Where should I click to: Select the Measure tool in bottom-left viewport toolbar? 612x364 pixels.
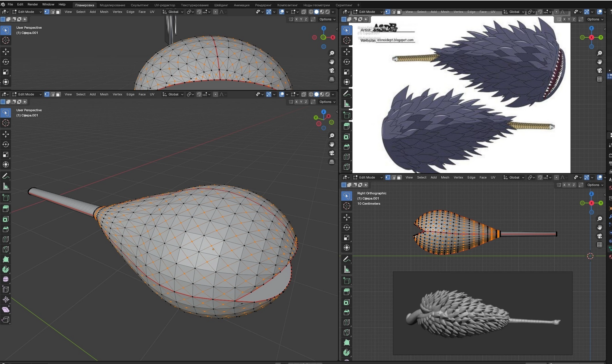(6, 187)
